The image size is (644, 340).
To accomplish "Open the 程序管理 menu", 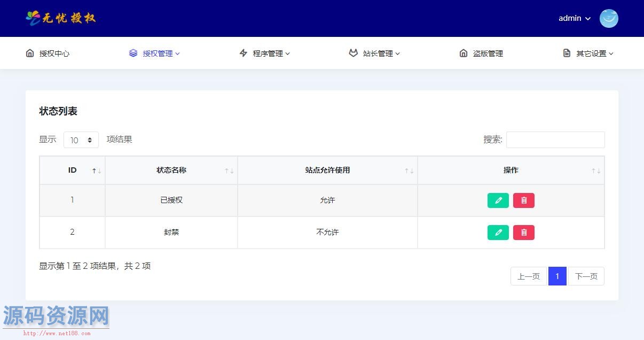I will pyautogui.click(x=265, y=53).
